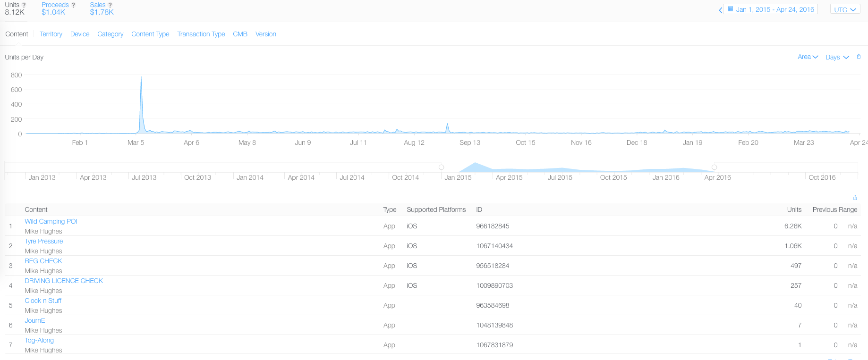868x360 pixels.
Task: Open the date range calendar picker
Action: tap(770, 9)
